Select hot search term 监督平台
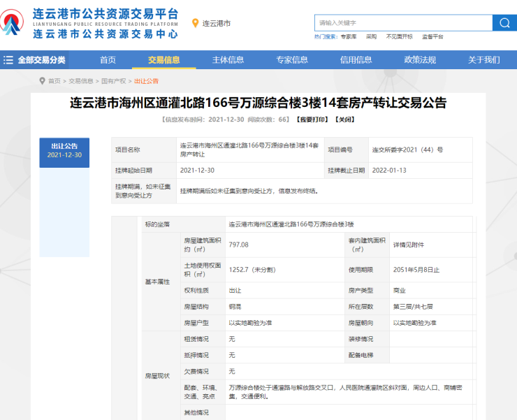Viewport: 517px width, 420px height. point(432,36)
